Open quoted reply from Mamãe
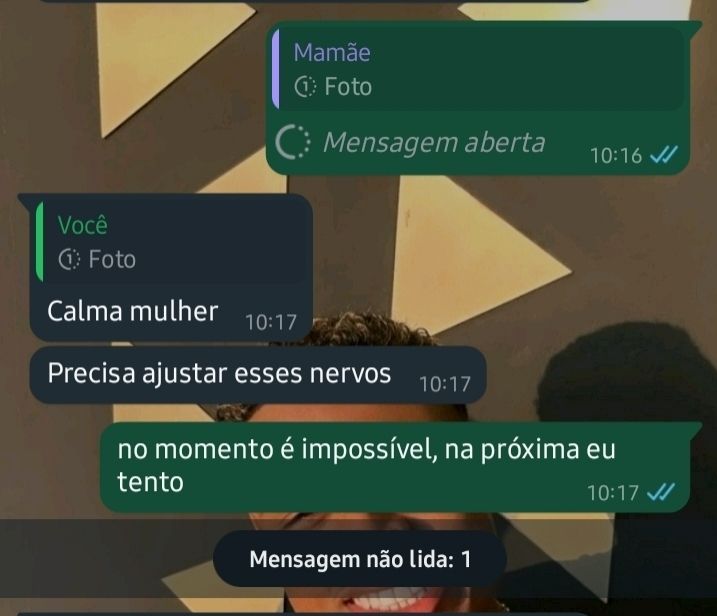 pos(478,69)
